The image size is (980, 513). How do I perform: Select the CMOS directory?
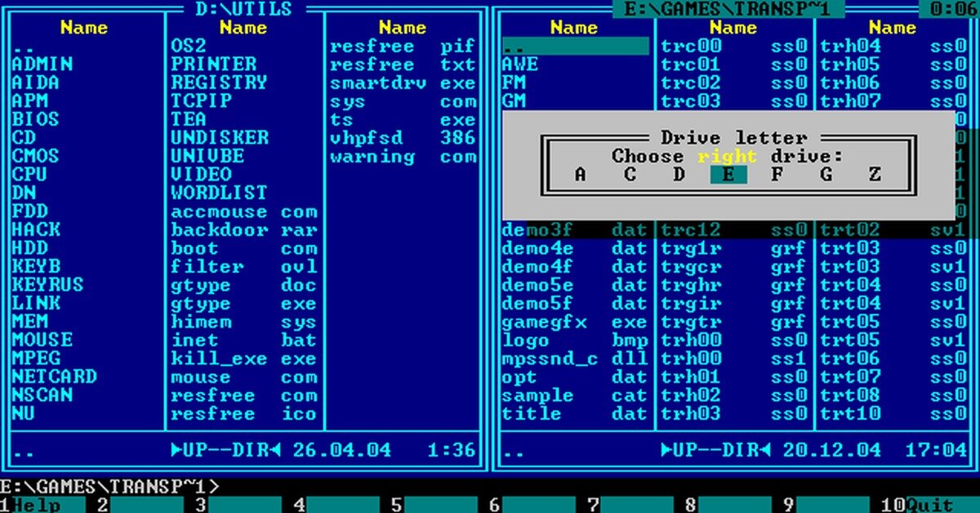click(x=86, y=156)
